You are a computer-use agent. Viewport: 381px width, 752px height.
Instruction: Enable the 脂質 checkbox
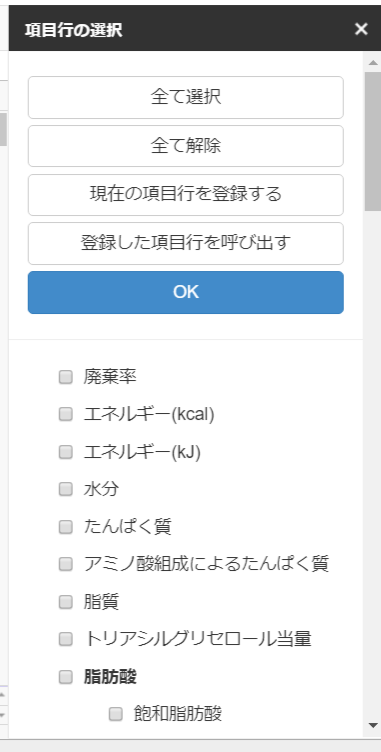pos(66,601)
